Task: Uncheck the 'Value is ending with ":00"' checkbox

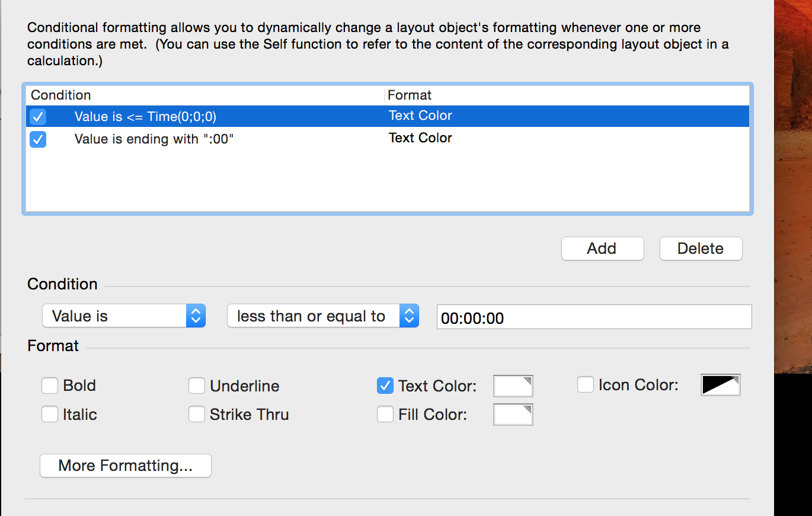Action: (38, 139)
